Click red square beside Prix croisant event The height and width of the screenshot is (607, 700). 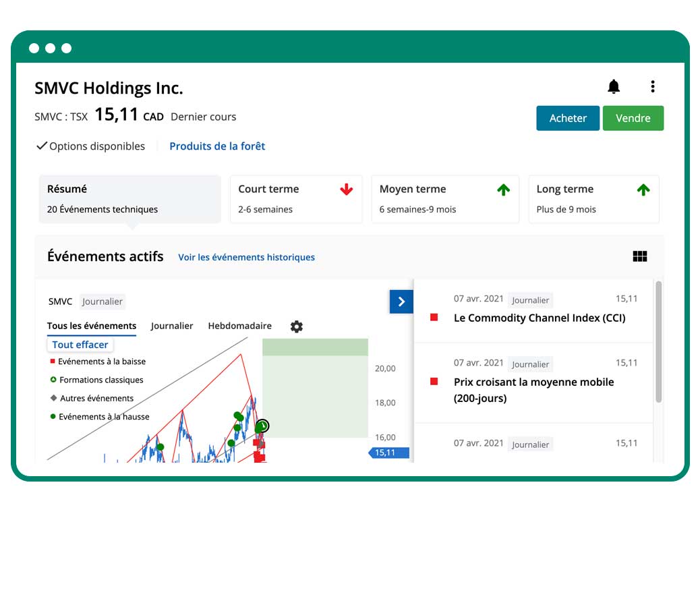pos(434,382)
